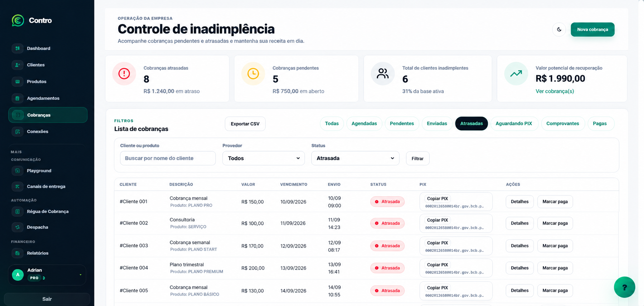Image resolution: width=644 pixels, height=306 pixels.
Task: Click the Playground sidebar icon
Action: click(17, 171)
